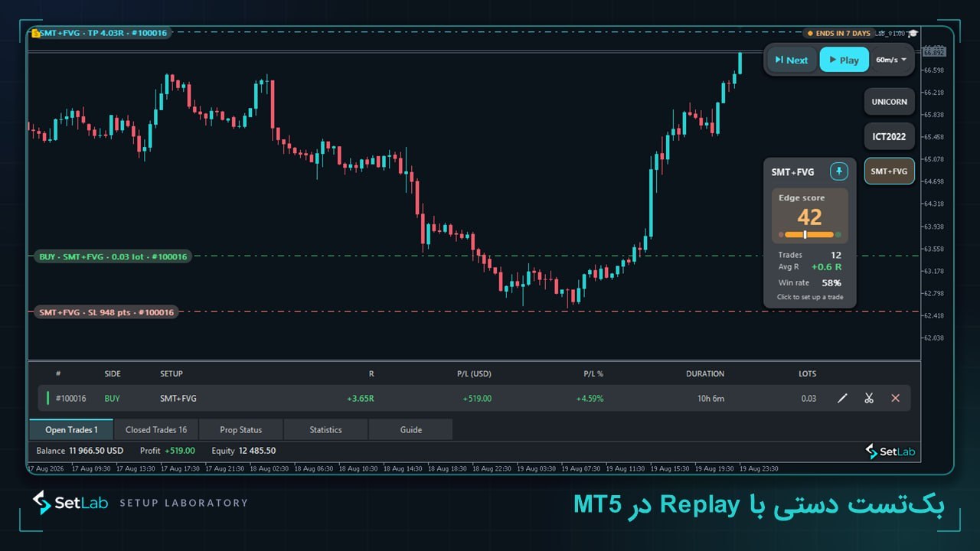Click the +519.00 P/L value in the trade row
This screenshot has width=980, height=551.
pyautogui.click(x=477, y=398)
